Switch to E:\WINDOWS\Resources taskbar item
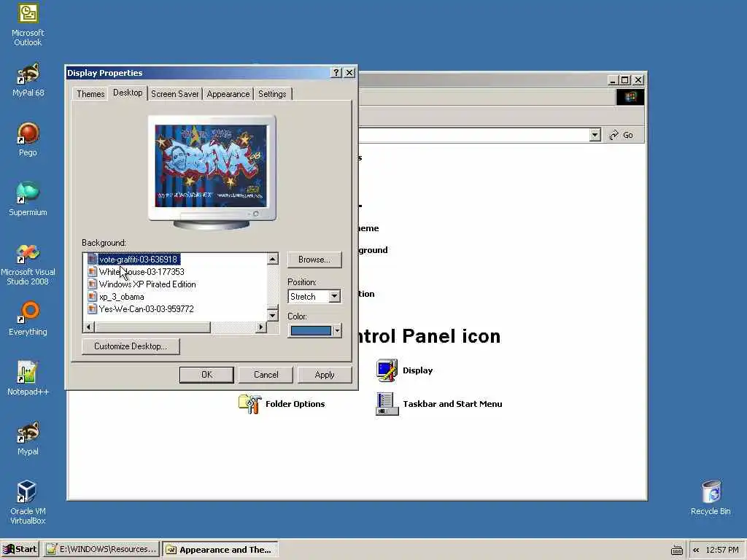747x560 pixels. pos(101,550)
